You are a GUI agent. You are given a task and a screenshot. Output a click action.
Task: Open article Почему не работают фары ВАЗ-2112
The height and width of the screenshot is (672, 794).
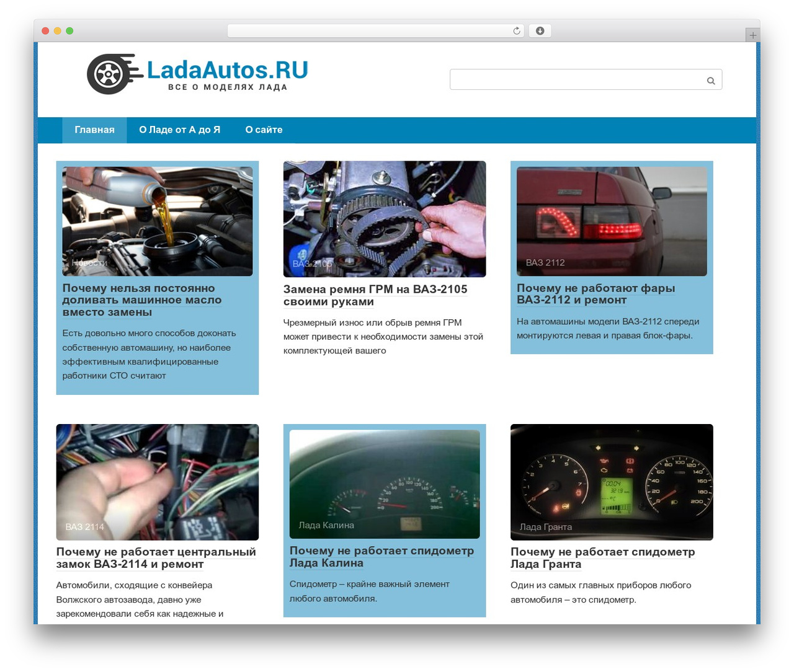(595, 294)
